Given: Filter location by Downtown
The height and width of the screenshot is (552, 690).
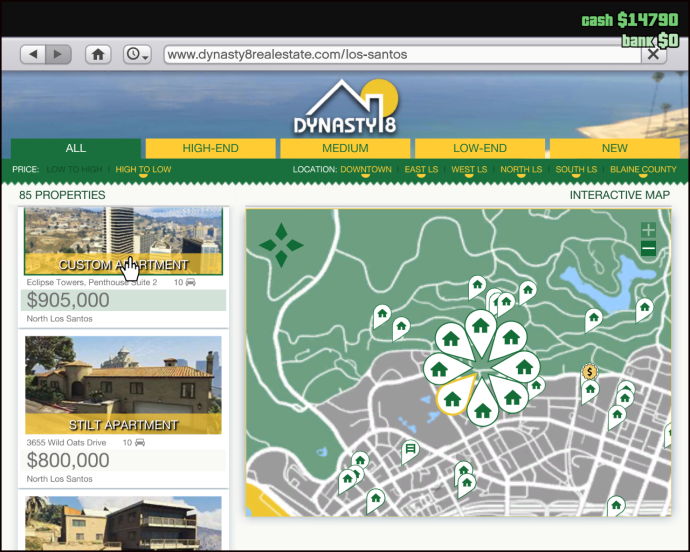Looking at the screenshot, I should tap(366, 170).
